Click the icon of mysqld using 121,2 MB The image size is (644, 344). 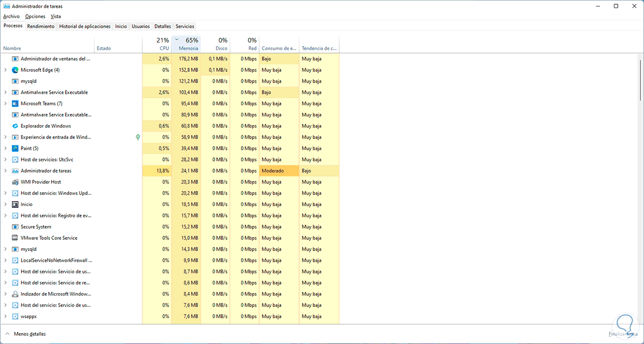pos(15,81)
